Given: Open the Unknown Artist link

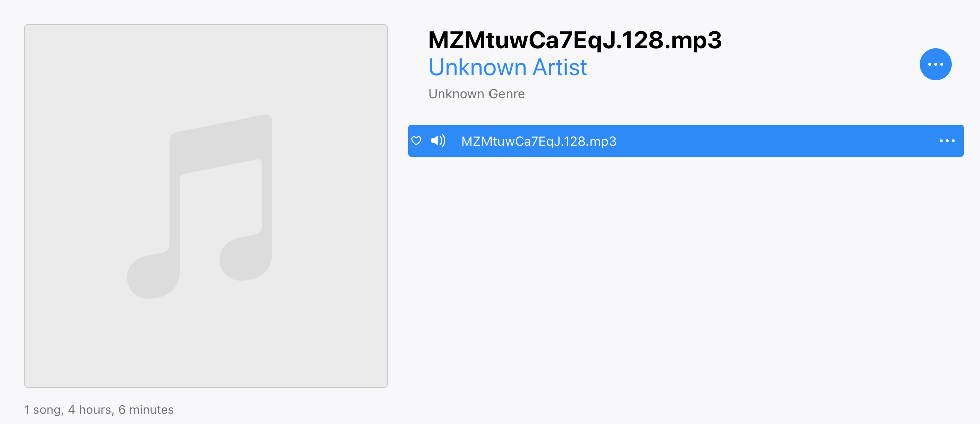Looking at the screenshot, I should (508, 67).
